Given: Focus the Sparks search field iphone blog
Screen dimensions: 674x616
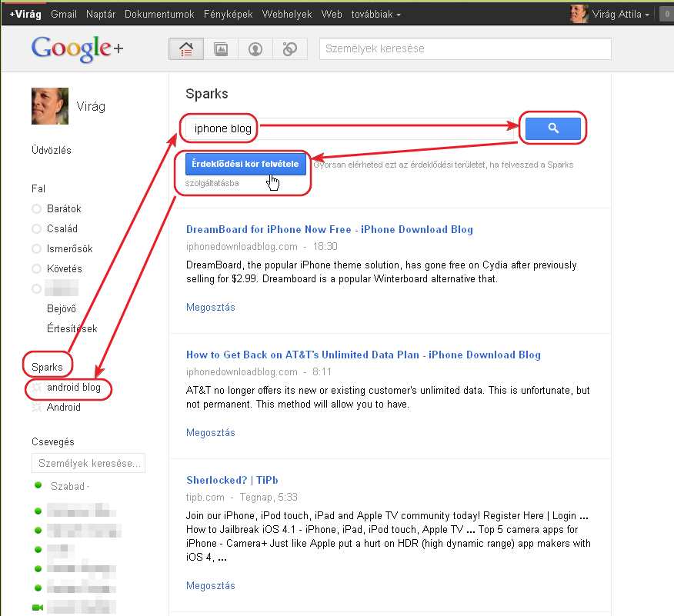Looking at the screenshot, I should 349,128.
